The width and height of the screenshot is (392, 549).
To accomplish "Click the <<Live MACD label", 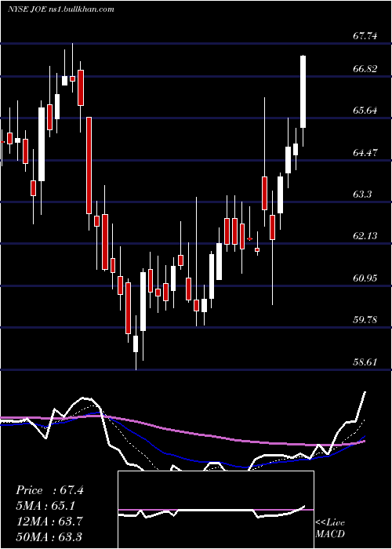I will [x=330, y=528].
